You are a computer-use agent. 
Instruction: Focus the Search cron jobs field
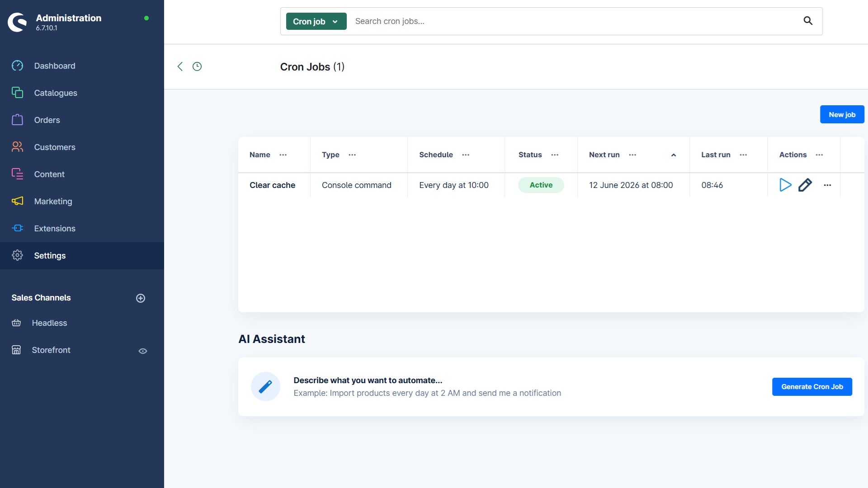(574, 21)
